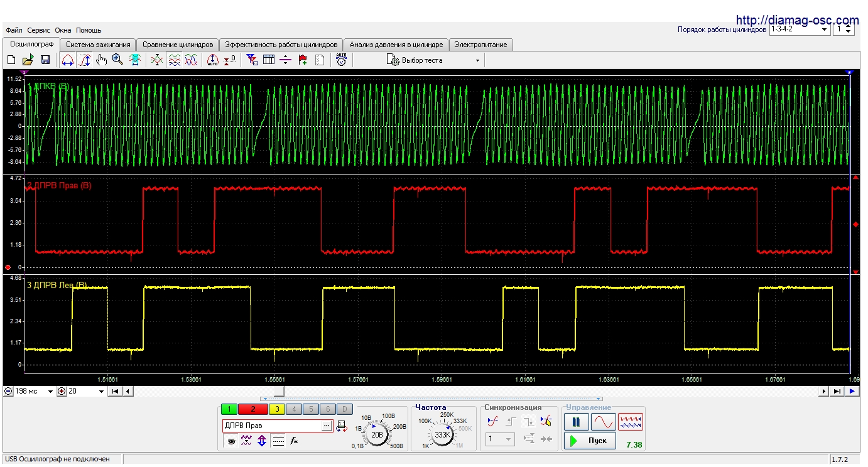Click the 20В voltage range knob
Viewport: 868px width, 467px height.
pyautogui.click(x=377, y=434)
